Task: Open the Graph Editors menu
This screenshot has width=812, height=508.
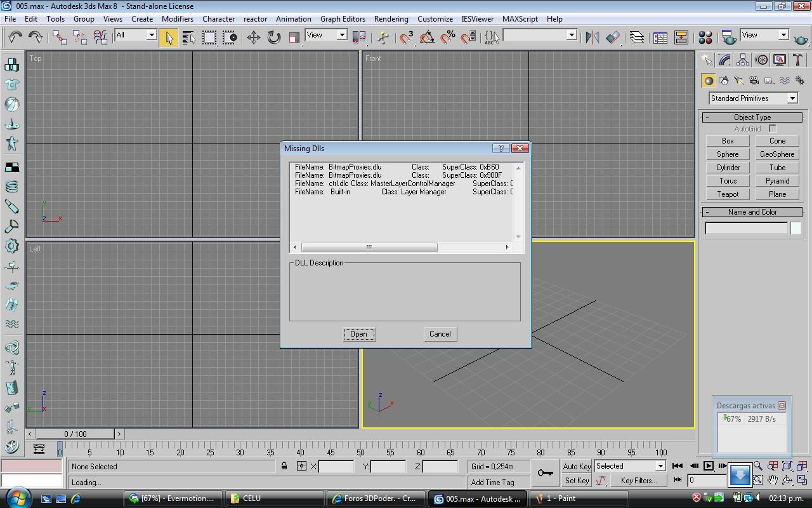Action: [343, 19]
